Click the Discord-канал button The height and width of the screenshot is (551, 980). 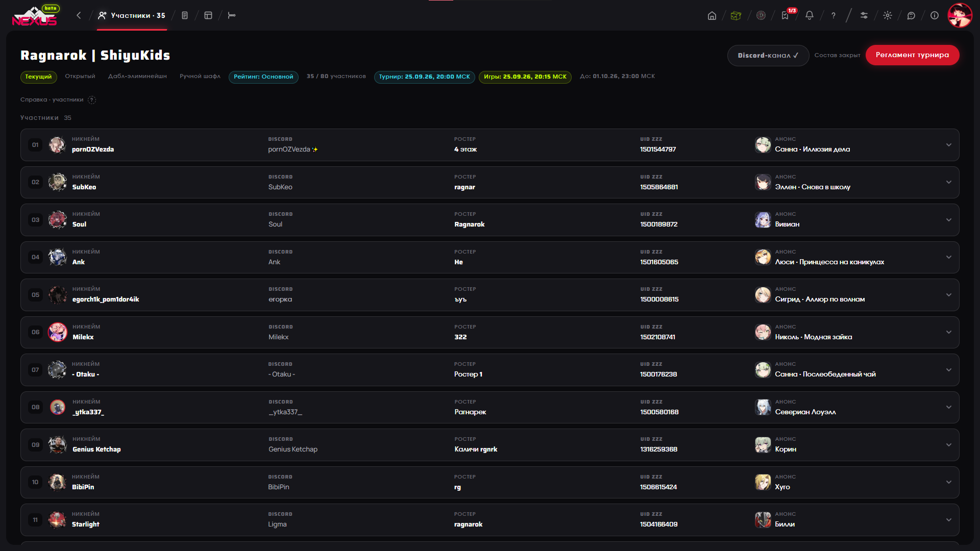tap(768, 55)
